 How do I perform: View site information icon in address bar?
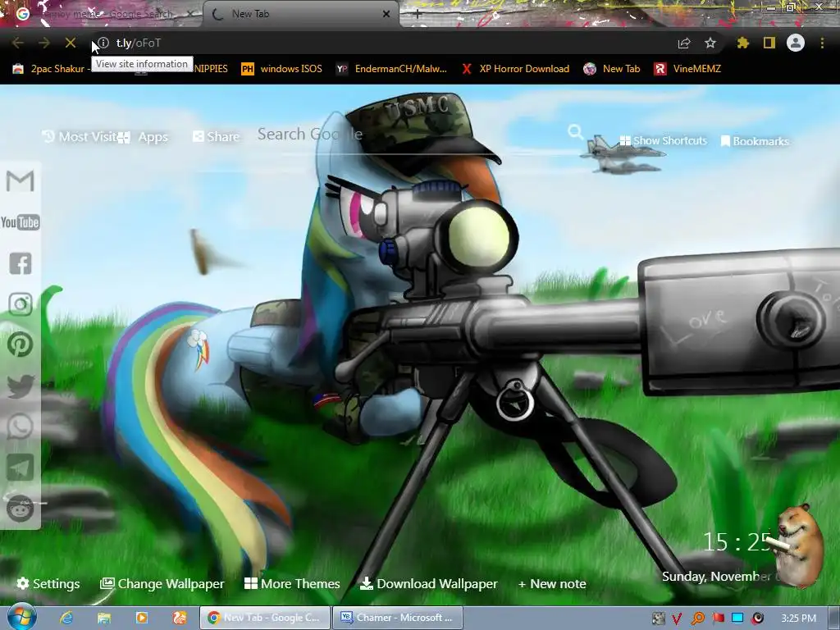point(103,43)
